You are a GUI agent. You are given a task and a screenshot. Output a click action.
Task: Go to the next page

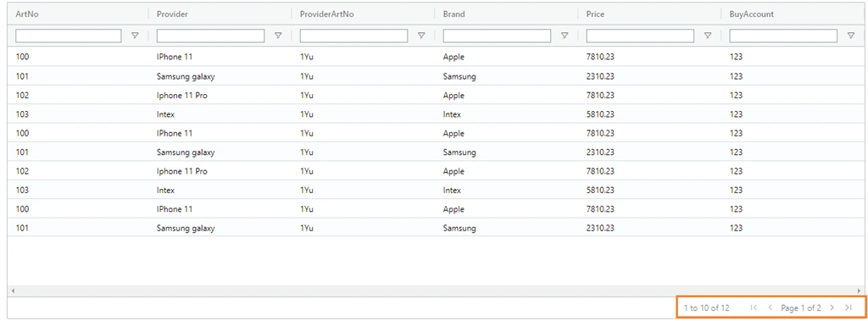(x=832, y=307)
